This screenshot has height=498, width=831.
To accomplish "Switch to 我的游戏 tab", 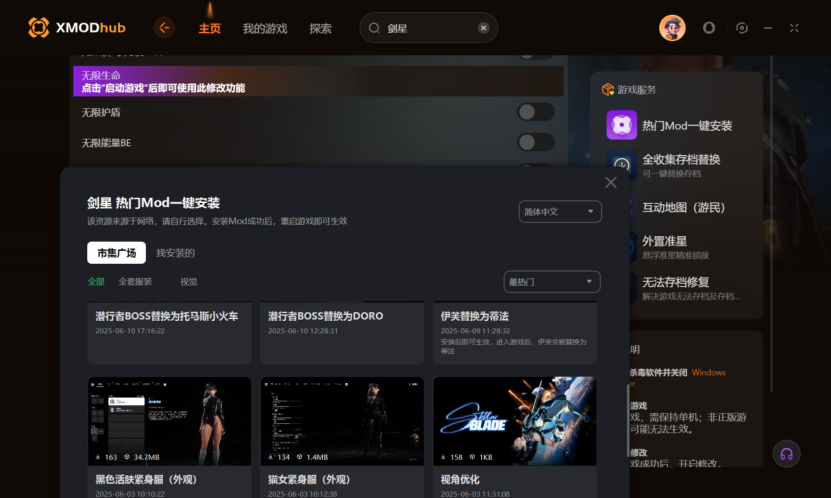I will click(264, 29).
